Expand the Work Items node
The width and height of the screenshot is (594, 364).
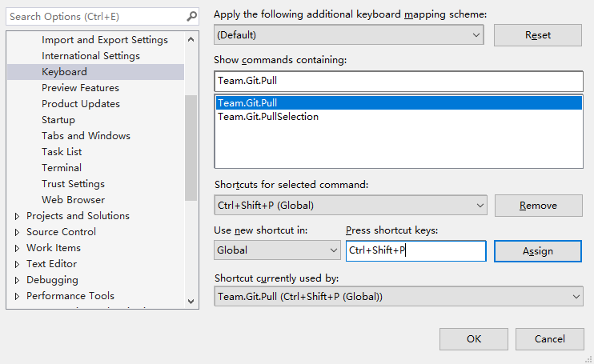(x=17, y=248)
